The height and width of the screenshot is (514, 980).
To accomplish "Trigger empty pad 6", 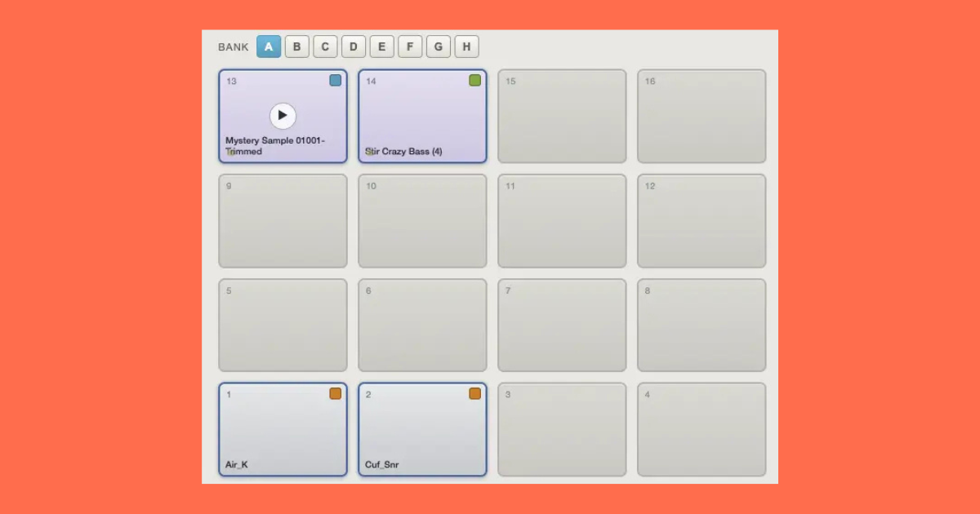I will coord(422,326).
